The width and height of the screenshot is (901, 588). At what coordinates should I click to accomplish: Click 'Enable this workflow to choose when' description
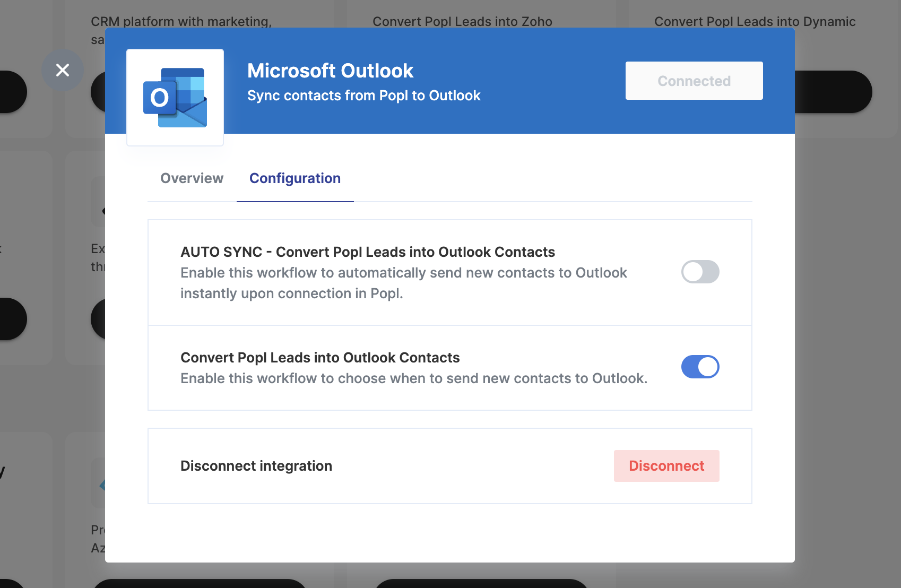pos(414,378)
